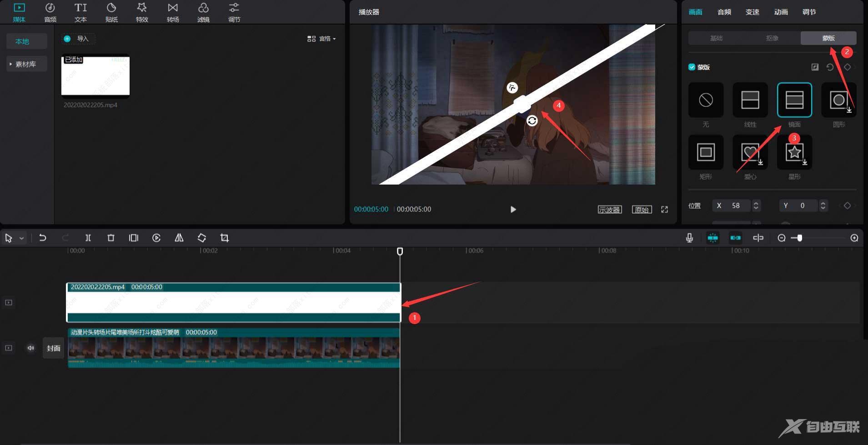
Task: Open the crop tool
Action: (225, 238)
